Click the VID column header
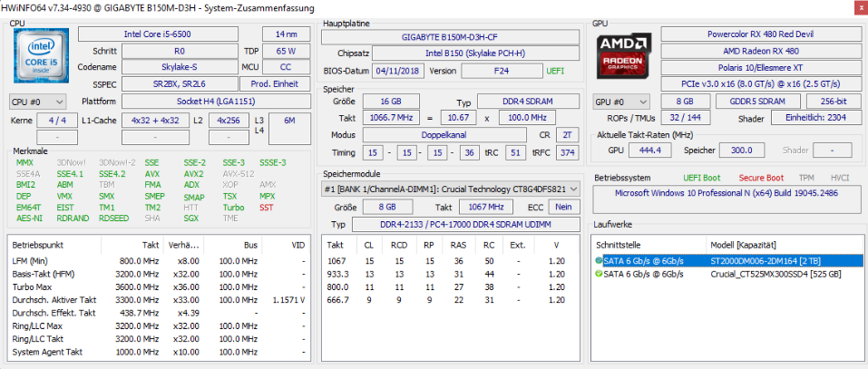Image resolution: width=868 pixels, height=369 pixels. [285, 245]
